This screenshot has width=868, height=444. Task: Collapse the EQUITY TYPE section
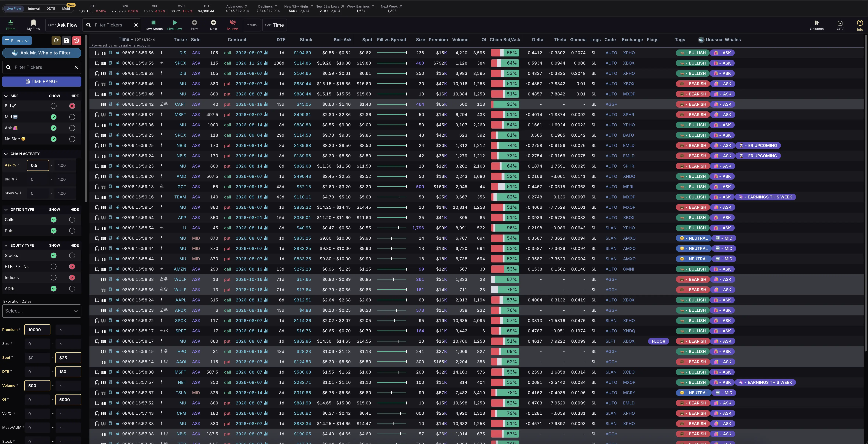pos(6,245)
